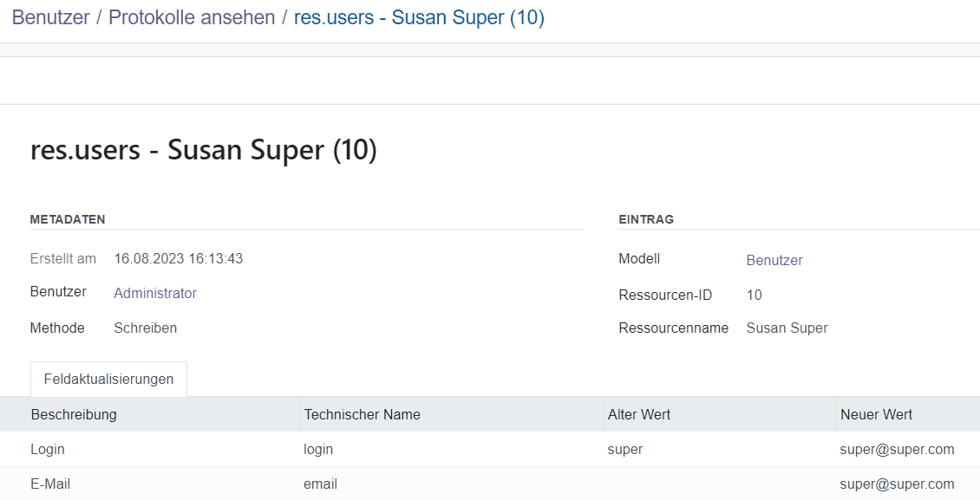Click the Login row's new value super@super.com

click(897, 449)
